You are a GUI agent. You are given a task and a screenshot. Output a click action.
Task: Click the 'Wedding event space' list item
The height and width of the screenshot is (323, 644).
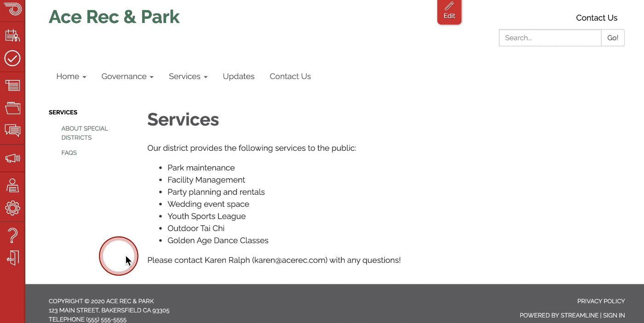click(208, 204)
